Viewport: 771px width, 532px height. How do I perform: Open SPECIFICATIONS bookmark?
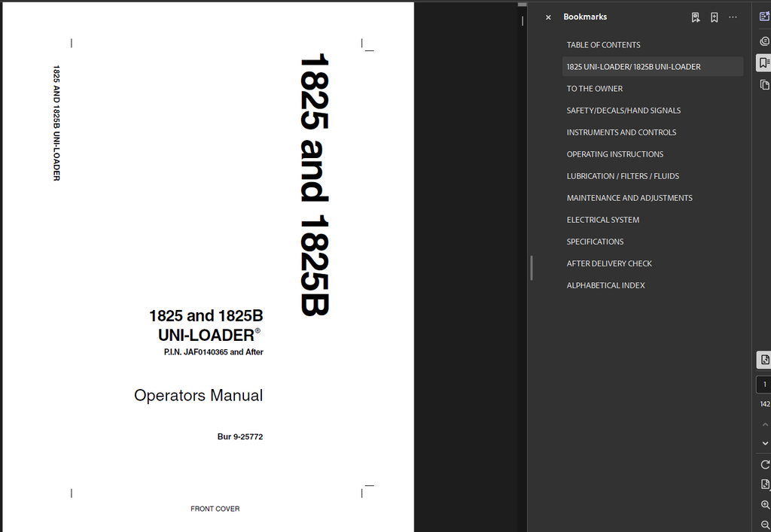pyautogui.click(x=595, y=242)
